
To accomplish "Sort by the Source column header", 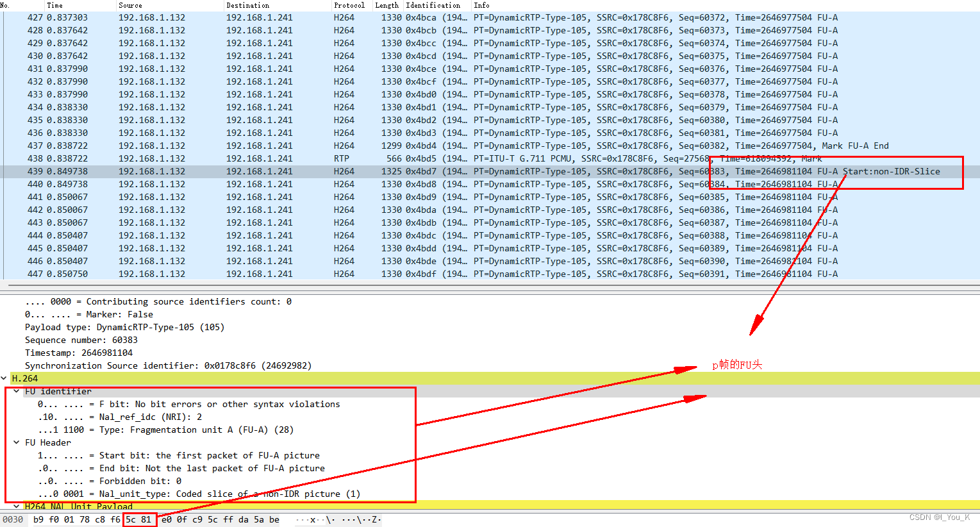I will click(x=130, y=5).
